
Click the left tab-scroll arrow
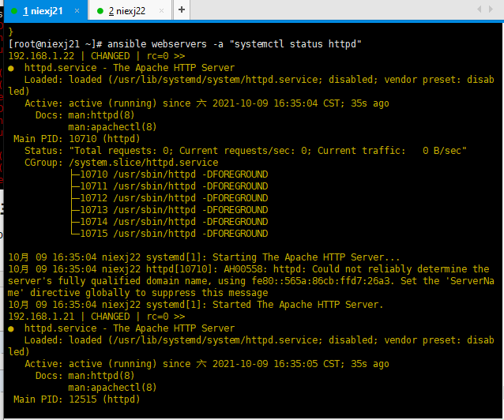click(x=479, y=9)
